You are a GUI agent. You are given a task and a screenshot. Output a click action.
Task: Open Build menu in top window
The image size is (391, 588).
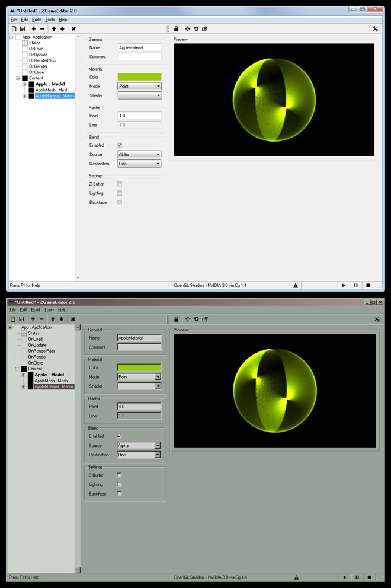pyautogui.click(x=36, y=20)
